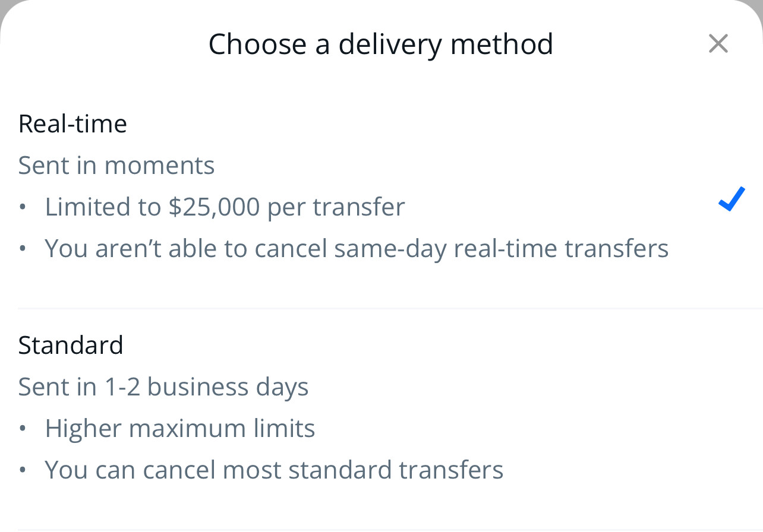
Task: Click bullet before 'You aren't able to cancel'
Action: coord(23,249)
